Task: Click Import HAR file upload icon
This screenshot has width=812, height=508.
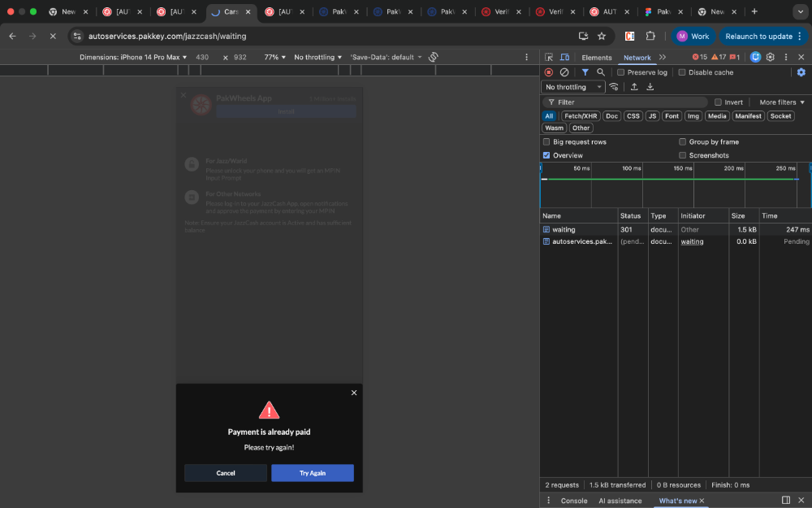Action: pyautogui.click(x=634, y=87)
